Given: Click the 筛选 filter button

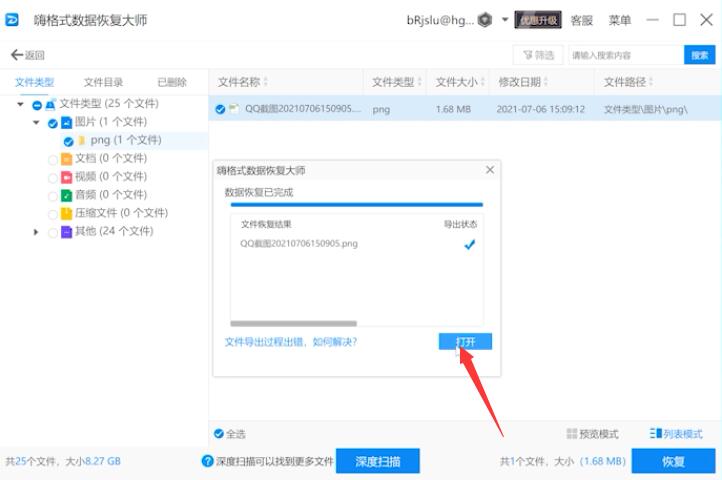Looking at the screenshot, I should click(x=538, y=55).
